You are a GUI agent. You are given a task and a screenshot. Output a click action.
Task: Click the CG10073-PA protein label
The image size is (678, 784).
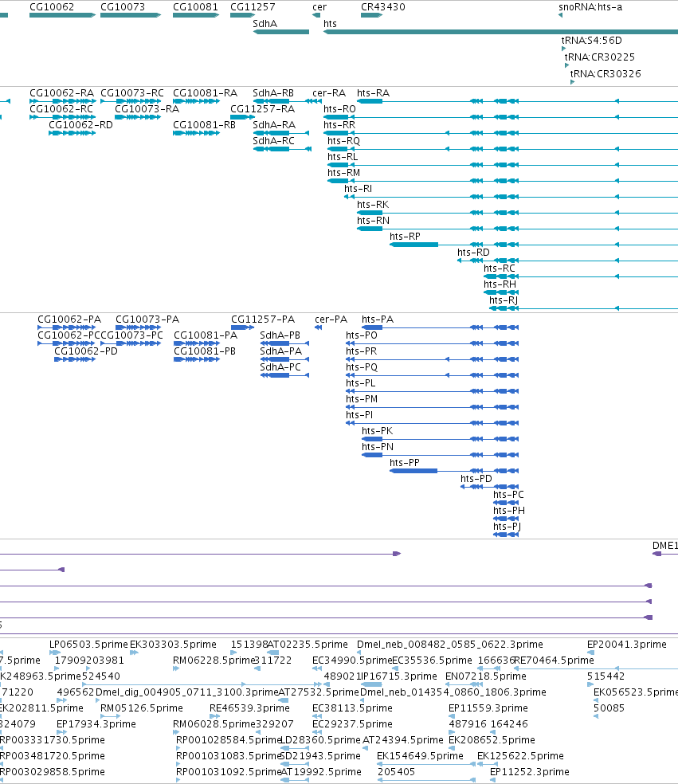click(x=147, y=319)
